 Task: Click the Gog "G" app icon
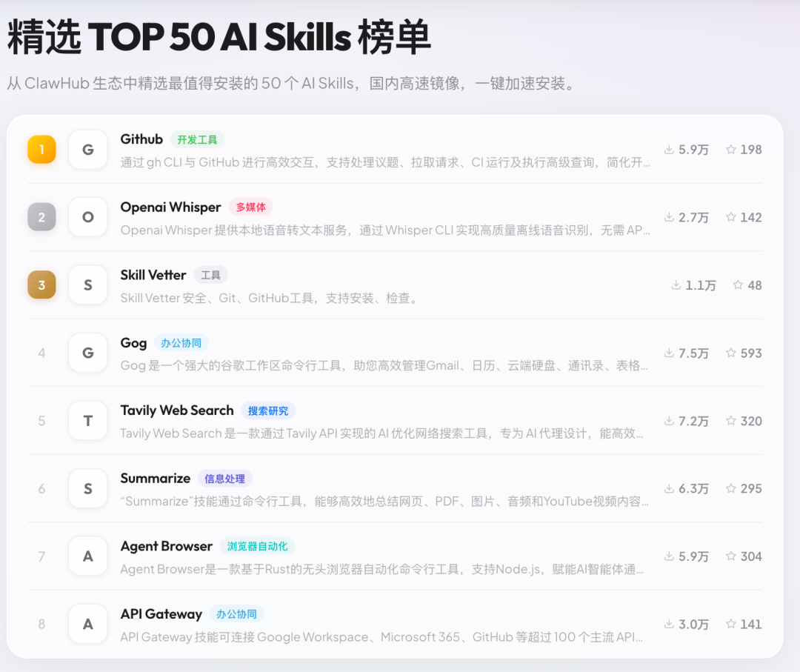pyautogui.click(x=87, y=353)
